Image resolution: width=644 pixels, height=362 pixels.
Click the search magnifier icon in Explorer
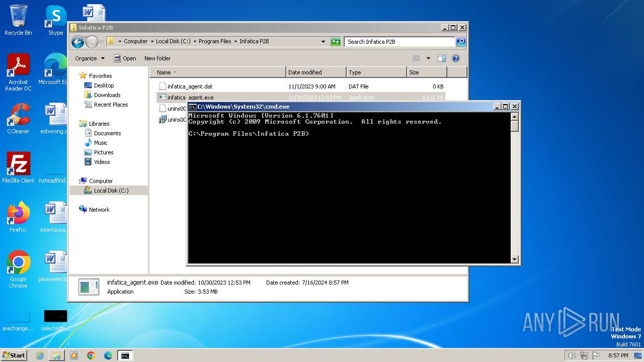coord(460,42)
